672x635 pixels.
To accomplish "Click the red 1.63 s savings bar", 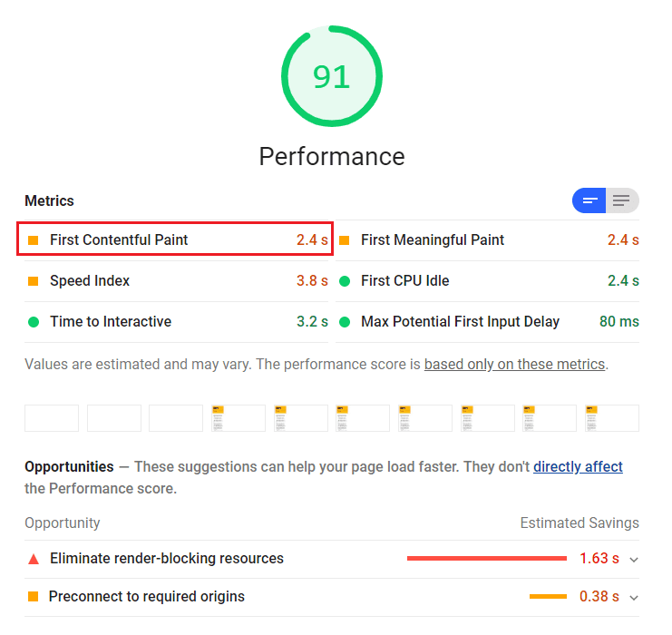I will click(487, 559).
